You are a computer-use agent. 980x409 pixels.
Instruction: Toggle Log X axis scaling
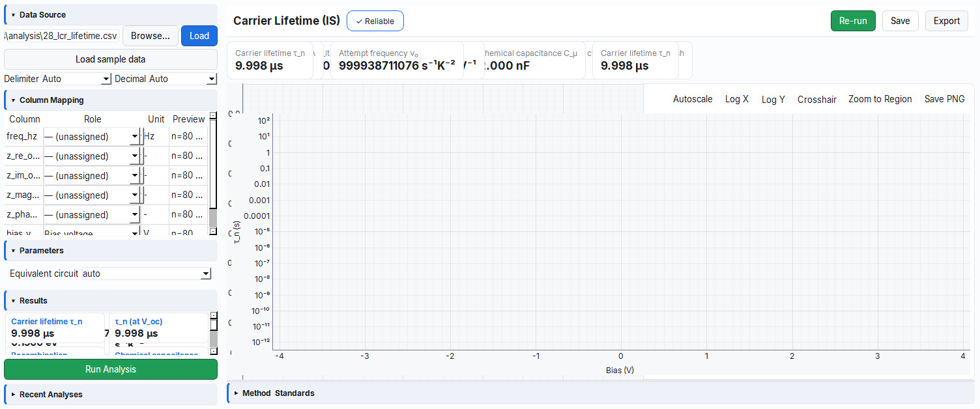737,99
